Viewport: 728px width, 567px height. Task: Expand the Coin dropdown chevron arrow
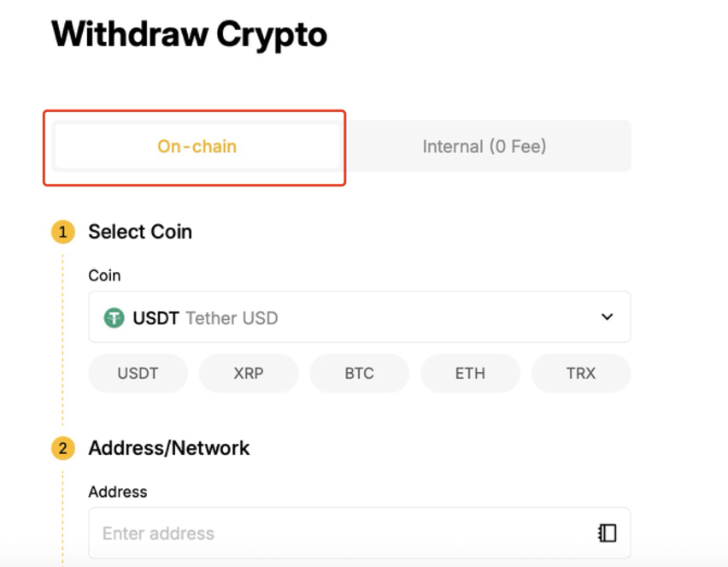click(x=607, y=317)
